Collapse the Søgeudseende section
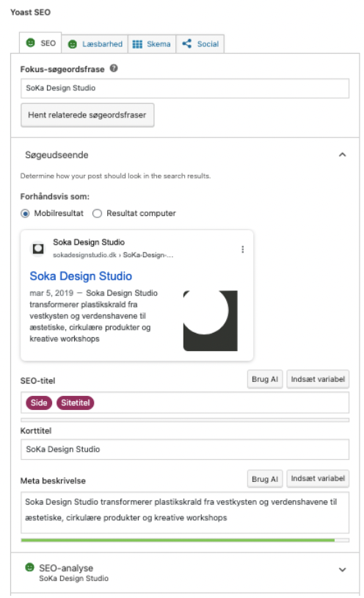Viewport: 364px width, 598px height. [x=342, y=155]
